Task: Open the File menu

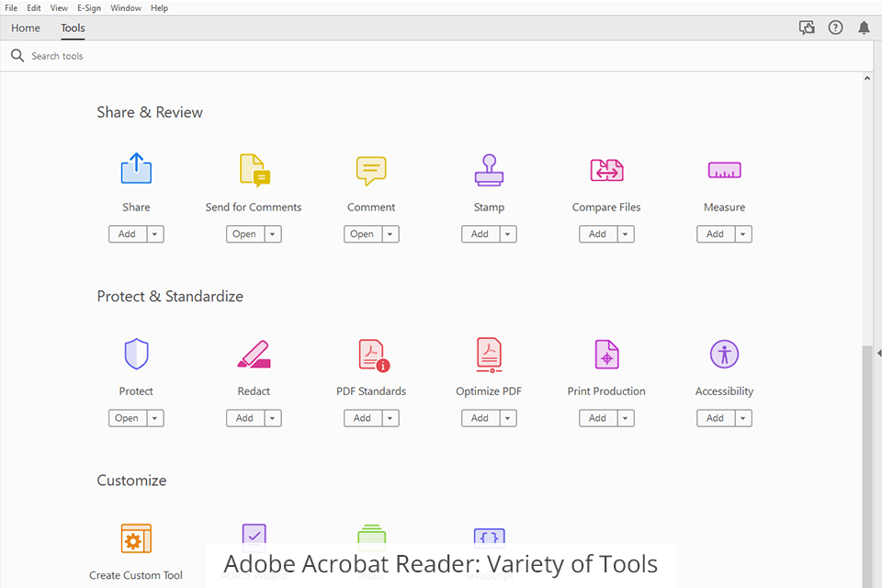Action: point(11,8)
